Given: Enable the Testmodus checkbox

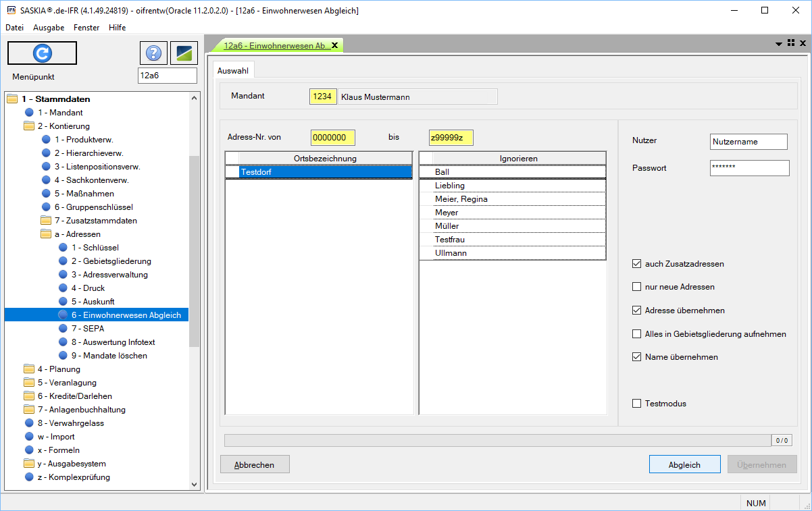Looking at the screenshot, I should pyautogui.click(x=636, y=404).
